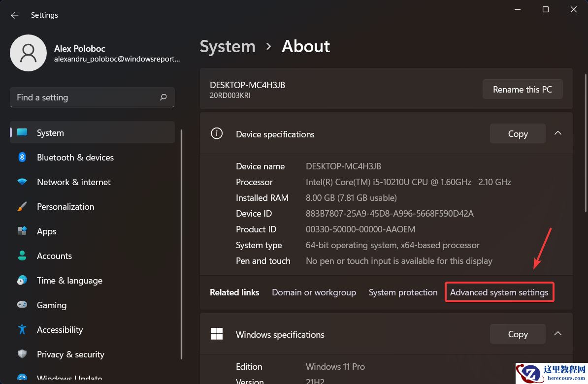Image resolution: width=588 pixels, height=384 pixels.
Task: Open Accessibility settings
Action: pyautogui.click(x=59, y=329)
